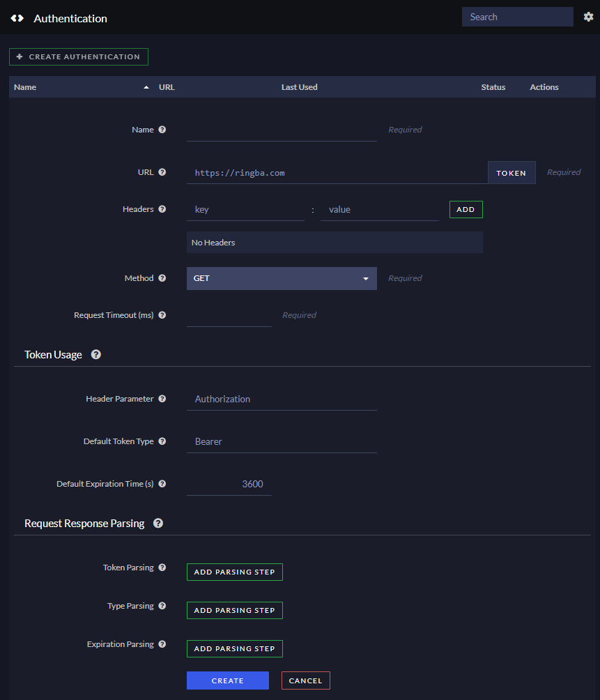Show help for Default Expiration Time (s)
Viewport: 600px width, 700px height.
(x=162, y=483)
